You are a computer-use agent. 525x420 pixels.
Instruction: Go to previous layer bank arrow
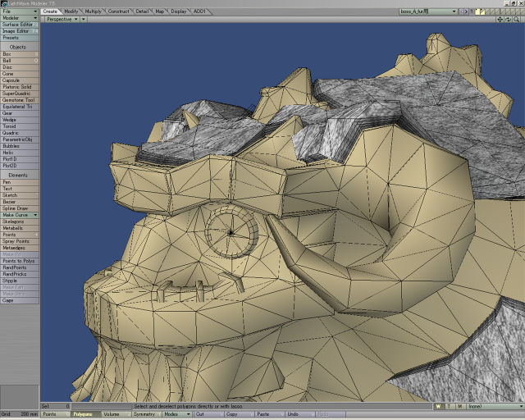point(461,11)
